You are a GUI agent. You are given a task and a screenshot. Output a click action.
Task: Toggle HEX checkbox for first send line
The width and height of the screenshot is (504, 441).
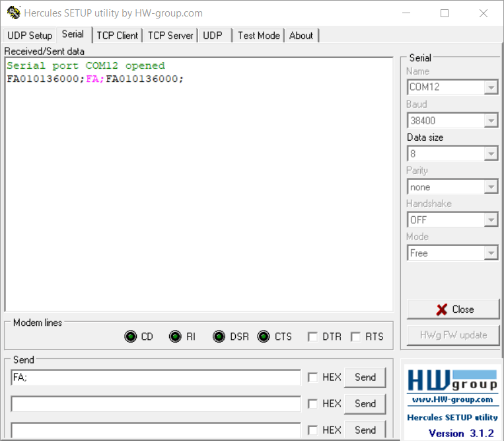click(x=312, y=378)
